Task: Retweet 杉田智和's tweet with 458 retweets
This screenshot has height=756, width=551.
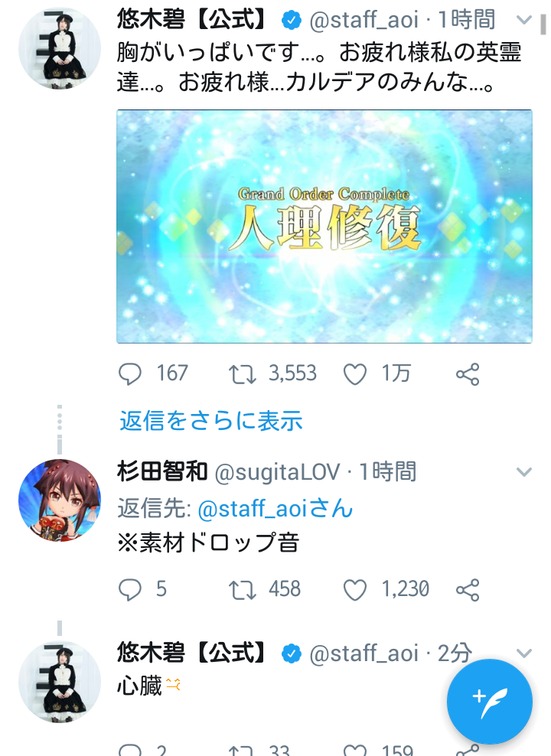Action: pyautogui.click(x=242, y=590)
